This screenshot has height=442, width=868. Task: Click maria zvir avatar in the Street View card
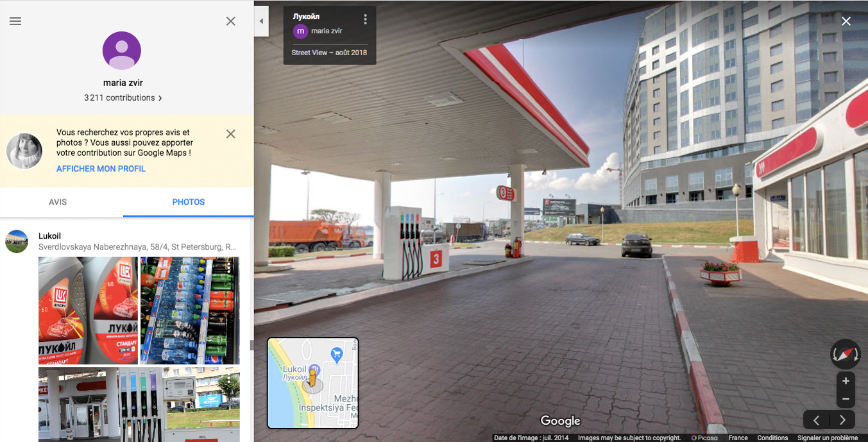pos(300,31)
